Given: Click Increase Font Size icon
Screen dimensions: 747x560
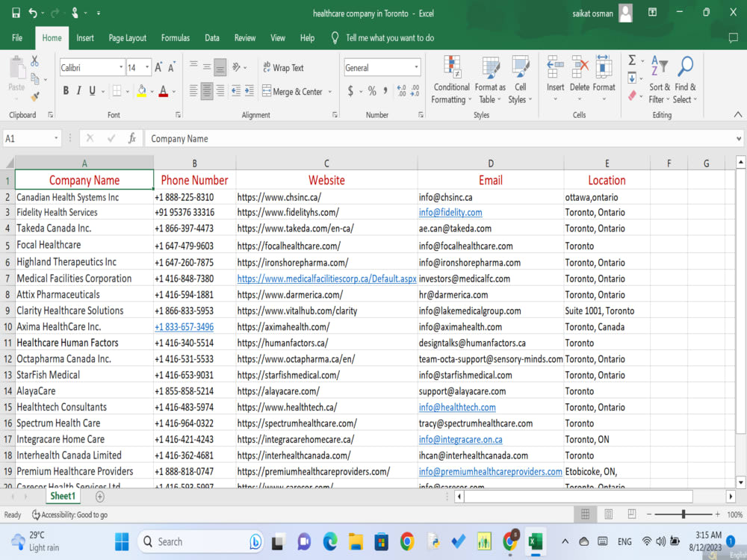Looking at the screenshot, I should tap(158, 68).
